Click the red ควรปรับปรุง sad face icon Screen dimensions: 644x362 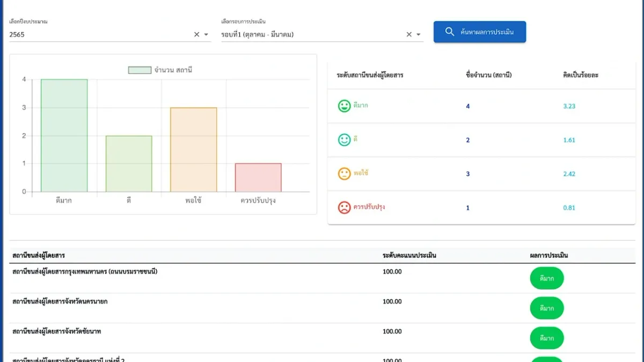pos(344,208)
